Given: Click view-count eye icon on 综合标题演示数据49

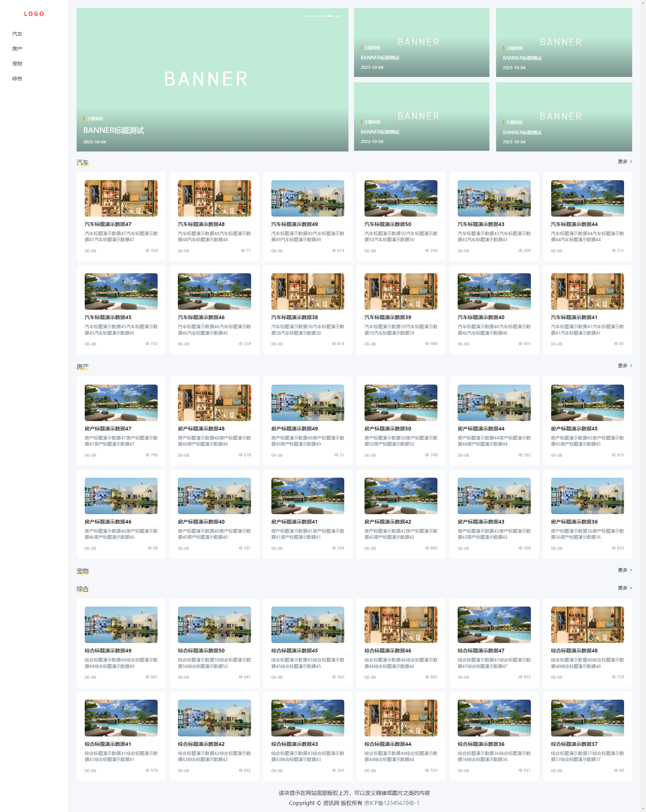Looking at the screenshot, I should pos(147,677).
